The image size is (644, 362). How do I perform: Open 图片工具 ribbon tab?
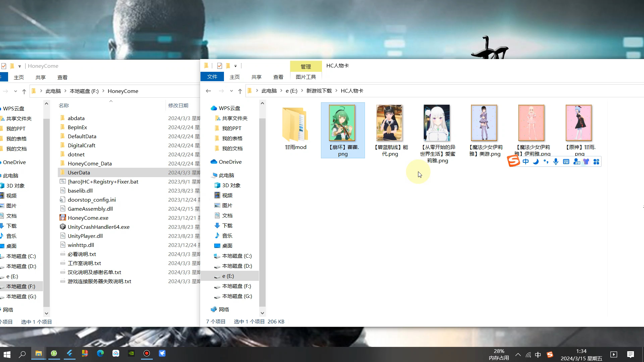(306, 77)
